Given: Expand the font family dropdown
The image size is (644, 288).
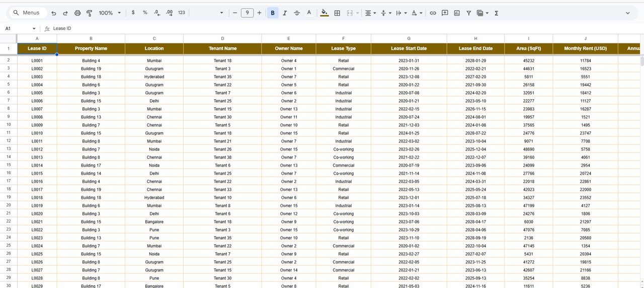Looking at the screenshot, I should 221,13.
